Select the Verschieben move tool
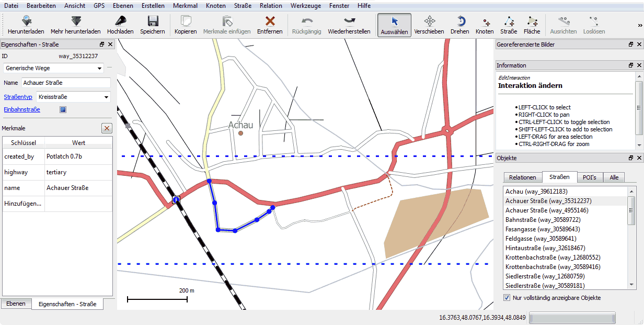This screenshot has width=644, height=325. point(429,21)
